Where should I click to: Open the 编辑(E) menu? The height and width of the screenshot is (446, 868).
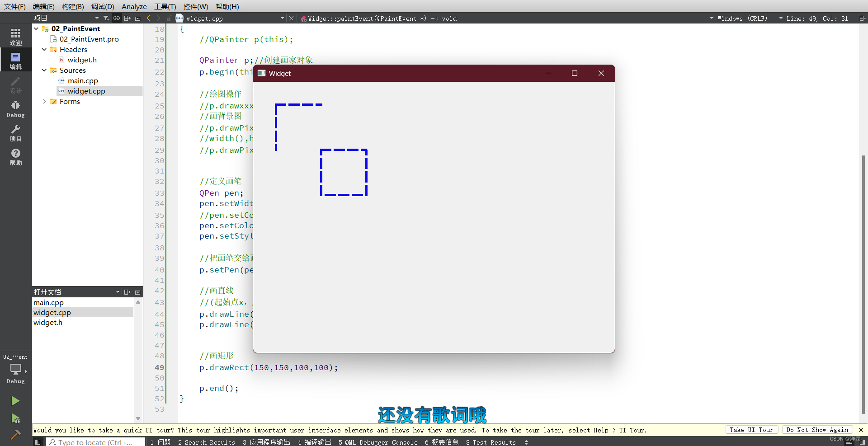click(x=44, y=6)
